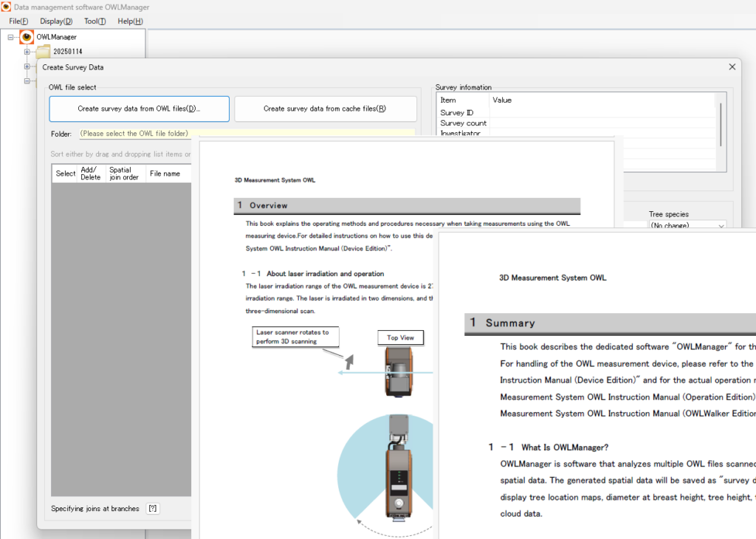The width and height of the screenshot is (756, 539).
Task: Open the Display(D) menu
Action: [x=56, y=21]
